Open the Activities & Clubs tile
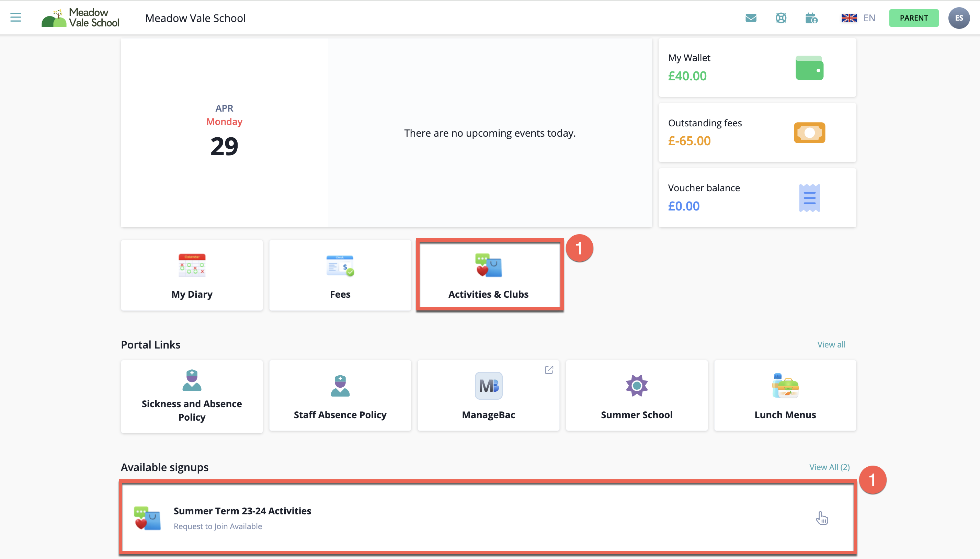The image size is (980, 559). click(488, 275)
